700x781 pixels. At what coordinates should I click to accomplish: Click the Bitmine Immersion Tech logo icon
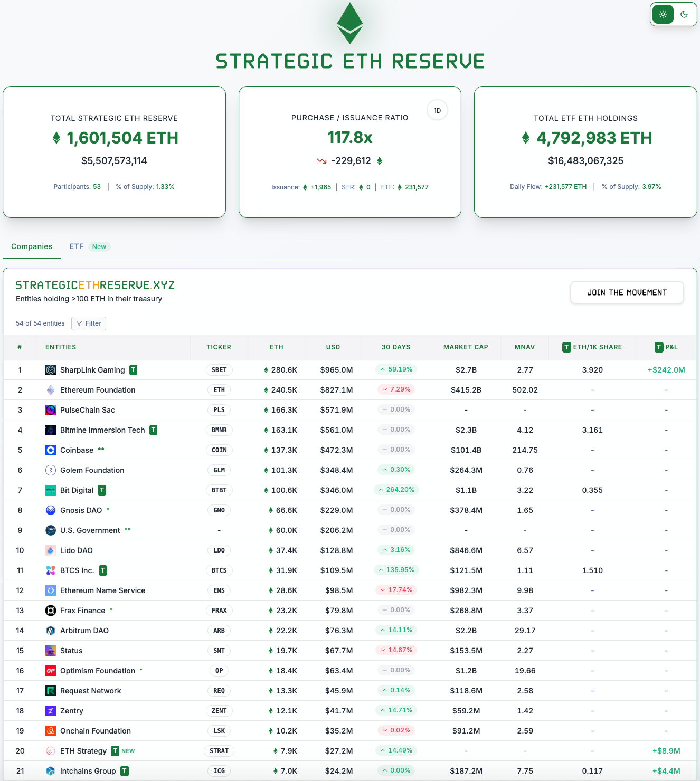[x=51, y=430]
